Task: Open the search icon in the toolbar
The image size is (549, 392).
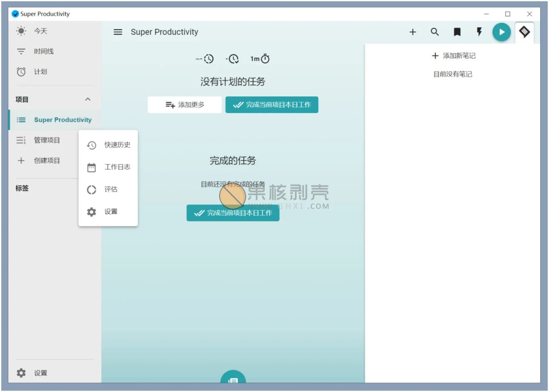Action: [x=435, y=32]
